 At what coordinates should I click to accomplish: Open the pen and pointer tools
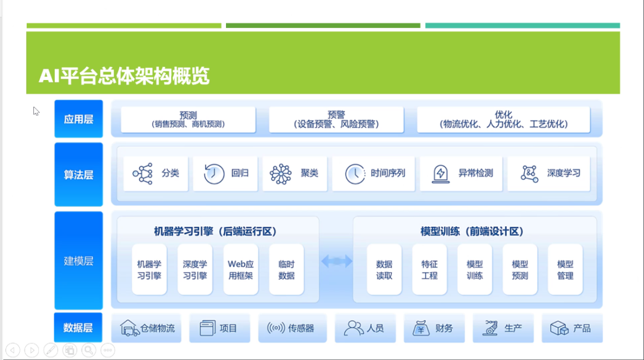(51, 350)
